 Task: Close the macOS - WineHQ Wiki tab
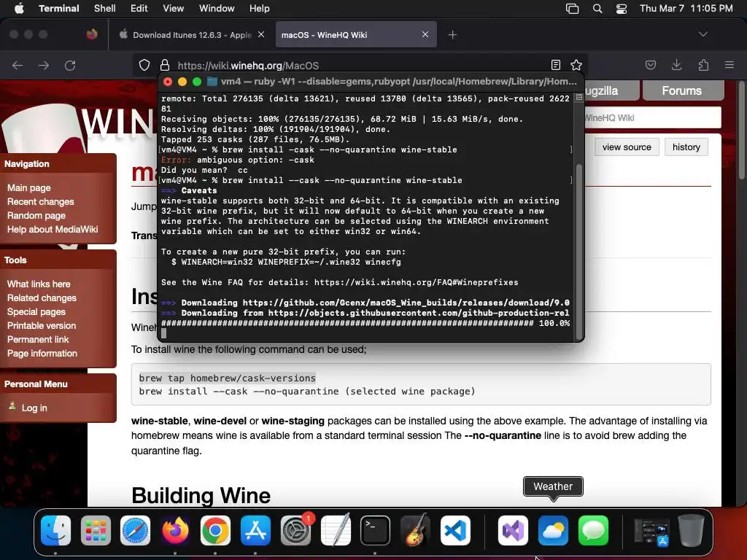pyautogui.click(x=425, y=34)
